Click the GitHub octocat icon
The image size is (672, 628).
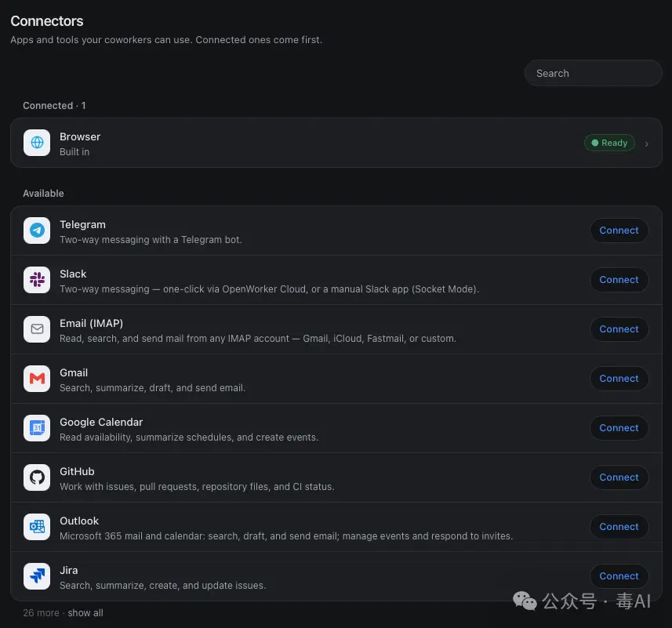point(37,477)
